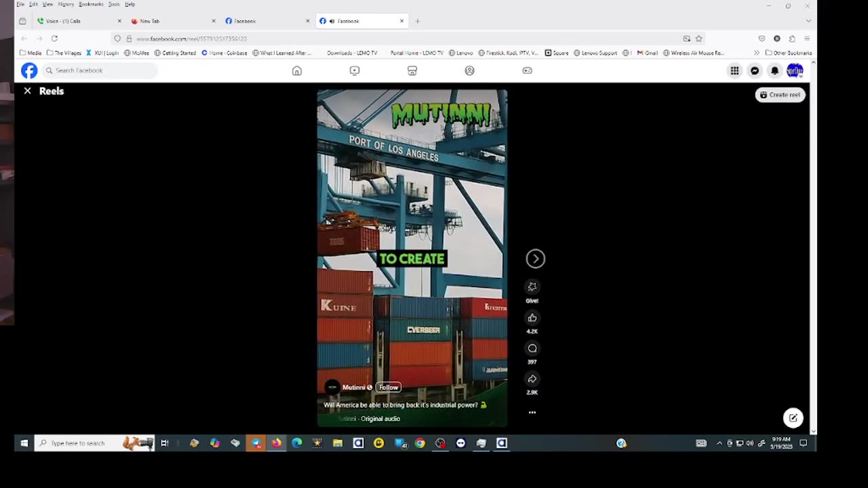Open the Bookmarks menu

[91, 4]
